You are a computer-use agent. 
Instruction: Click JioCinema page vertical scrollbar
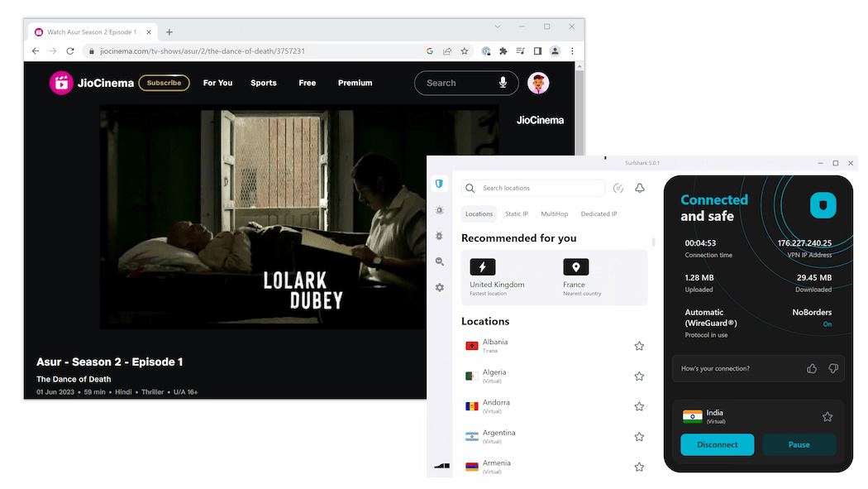pos(579,111)
